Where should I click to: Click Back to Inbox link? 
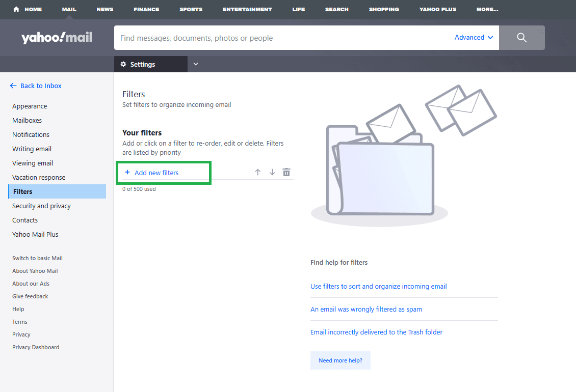click(41, 86)
